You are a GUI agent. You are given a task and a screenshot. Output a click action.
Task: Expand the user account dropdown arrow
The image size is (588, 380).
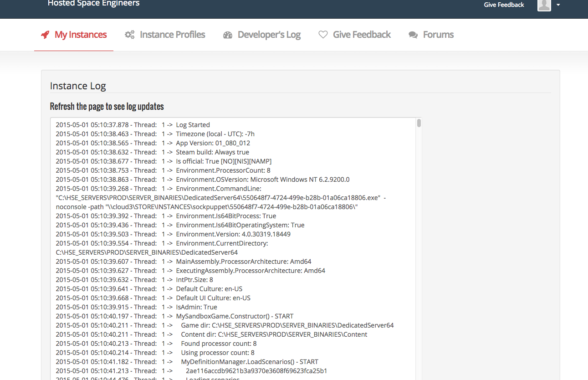558,5
